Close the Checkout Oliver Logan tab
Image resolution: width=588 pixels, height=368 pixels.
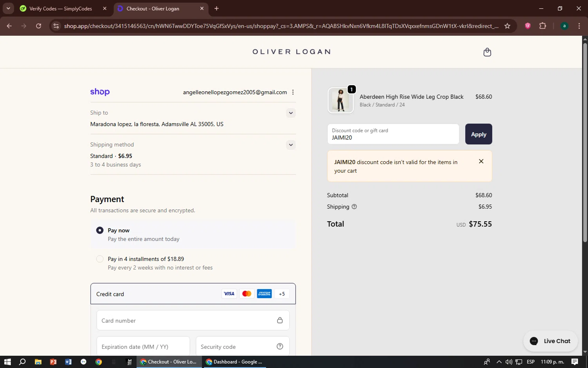(202, 8)
